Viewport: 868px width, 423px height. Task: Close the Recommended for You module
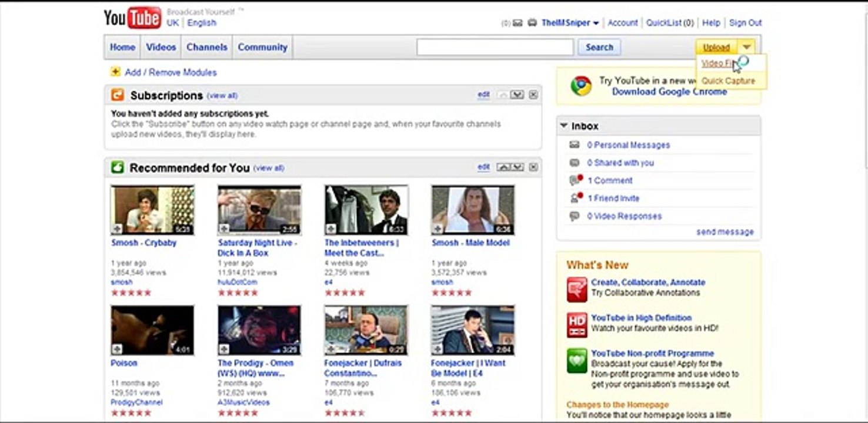coord(533,167)
